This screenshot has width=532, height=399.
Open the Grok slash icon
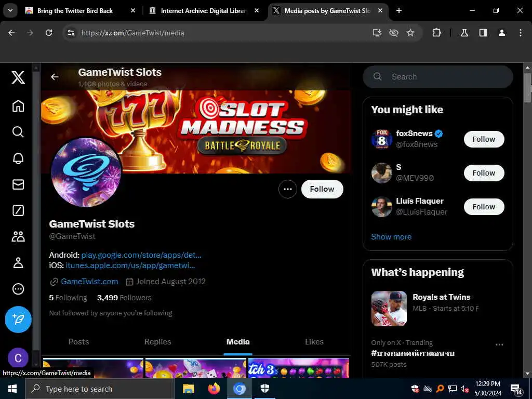tap(18, 210)
